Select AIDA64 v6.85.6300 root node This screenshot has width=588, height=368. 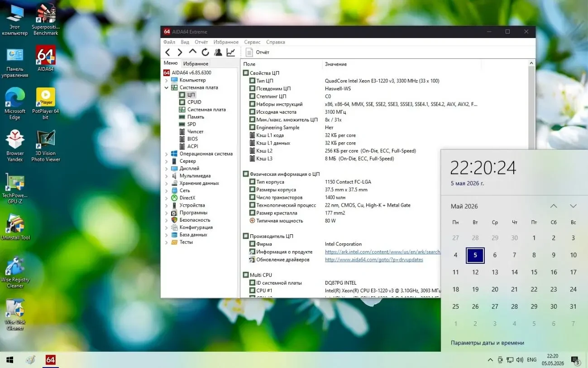pyautogui.click(x=191, y=73)
